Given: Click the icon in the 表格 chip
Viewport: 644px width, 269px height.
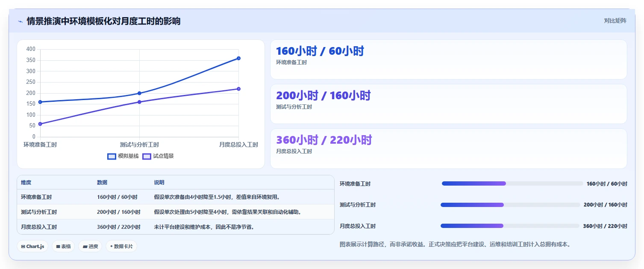Looking at the screenshot, I should click(58, 247).
